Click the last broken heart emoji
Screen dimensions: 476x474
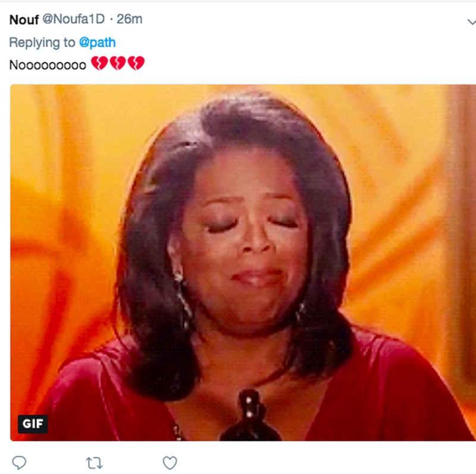[136, 63]
